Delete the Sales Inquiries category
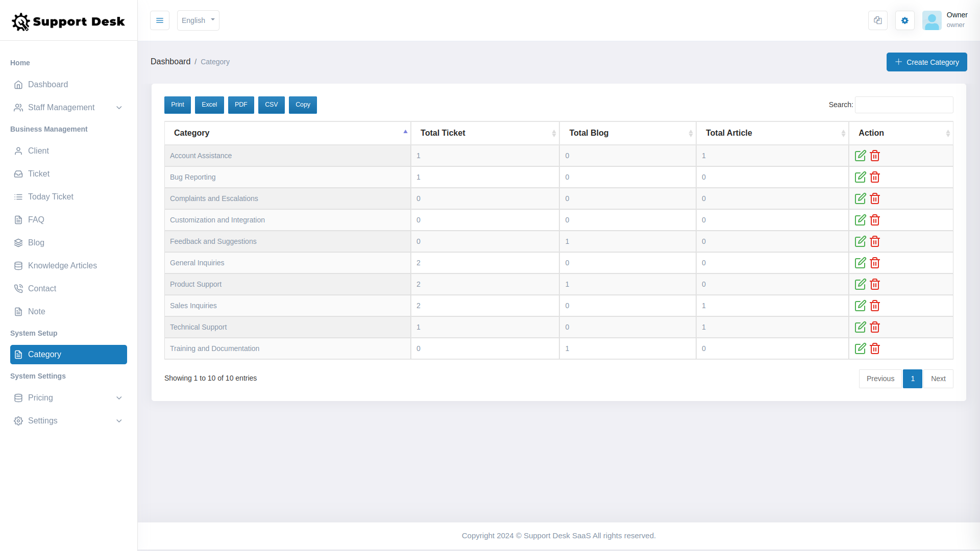The image size is (980, 551). [x=874, y=306]
